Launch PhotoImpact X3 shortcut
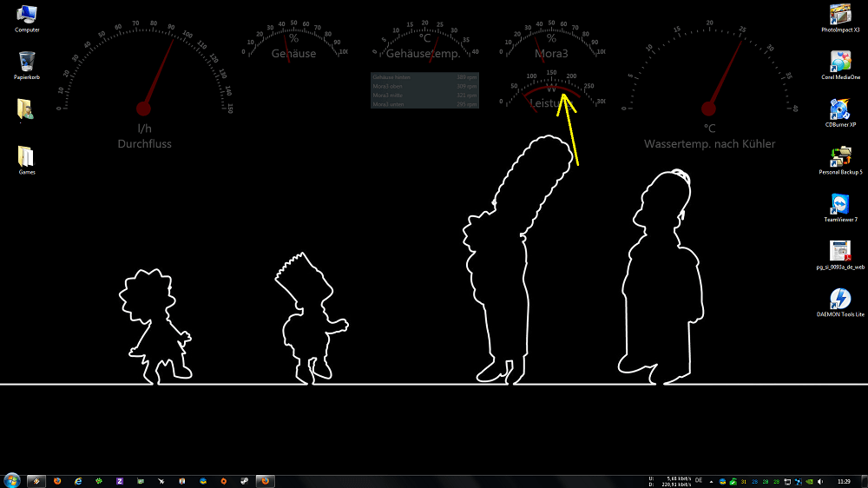868x488 pixels. (x=840, y=18)
